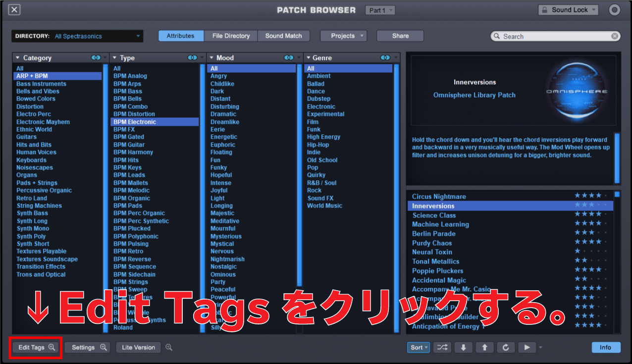The image size is (632, 364).
Task: Close the Patch Browser with the X icon
Action: click(x=15, y=9)
